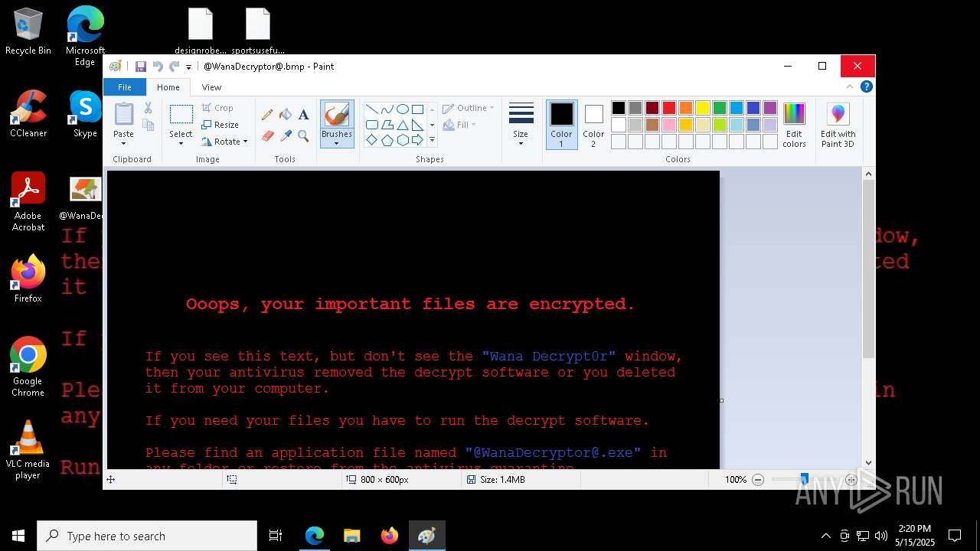Click the Crop button

point(217,108)
